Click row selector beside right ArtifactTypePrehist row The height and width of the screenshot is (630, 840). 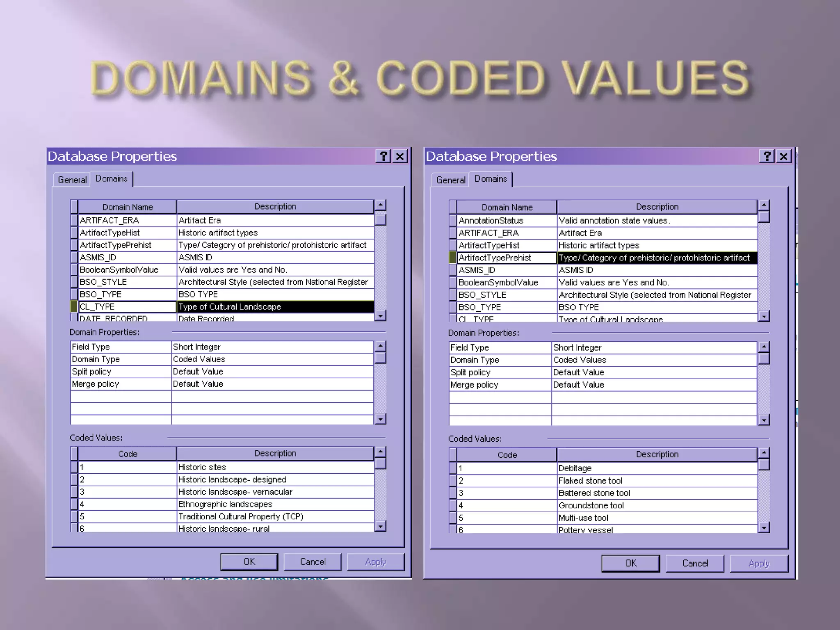pyautogui.click(x=452, y=258)
